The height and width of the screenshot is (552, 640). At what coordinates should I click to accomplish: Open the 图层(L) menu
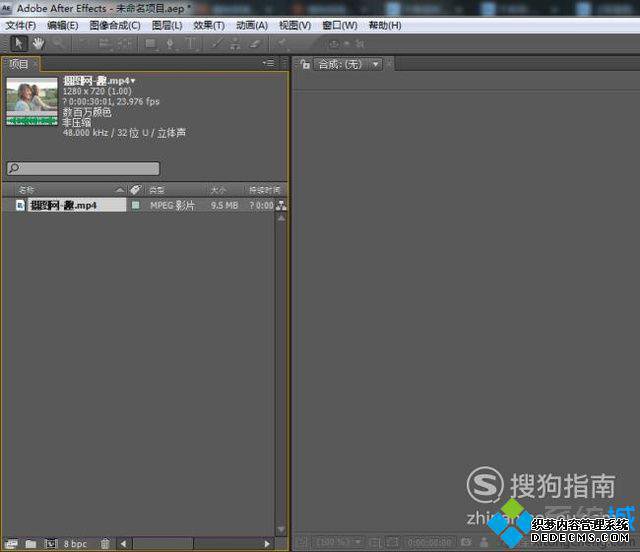167,25
